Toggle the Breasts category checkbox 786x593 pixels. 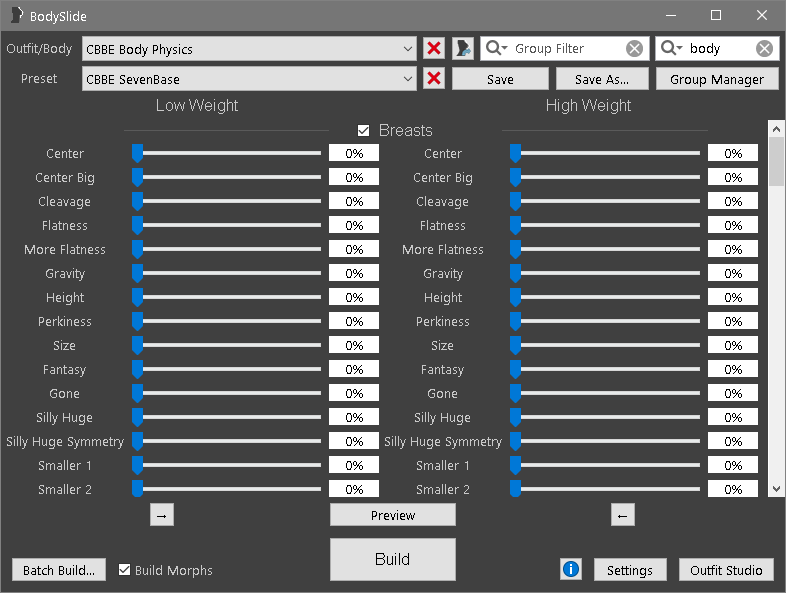[x=363, y=131]
